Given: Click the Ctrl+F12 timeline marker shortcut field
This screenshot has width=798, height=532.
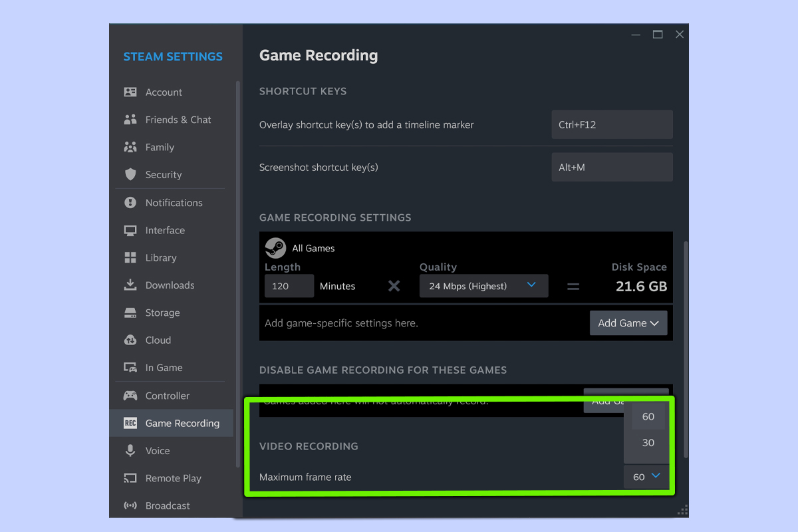Looking at the screenshot, I should point(611,124).
